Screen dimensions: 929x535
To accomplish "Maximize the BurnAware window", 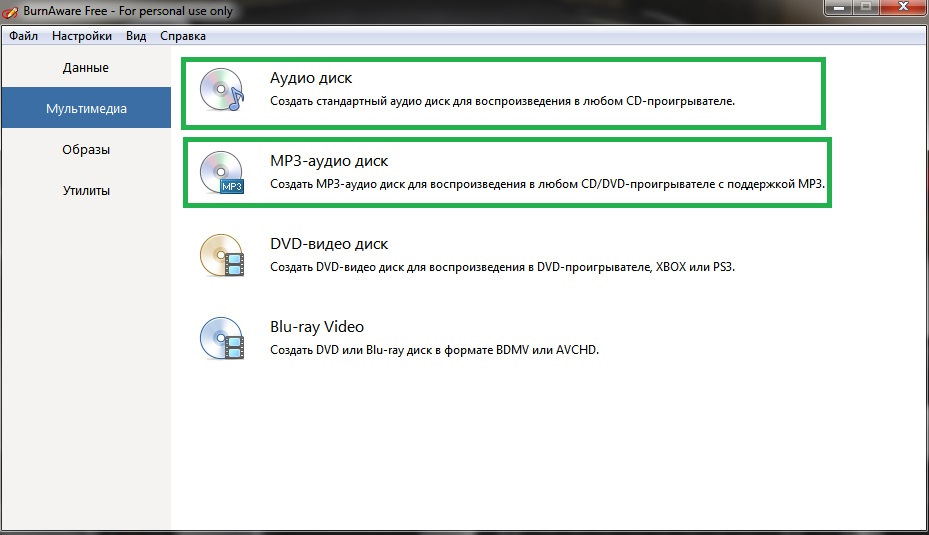I will click(x=866, y=8).
